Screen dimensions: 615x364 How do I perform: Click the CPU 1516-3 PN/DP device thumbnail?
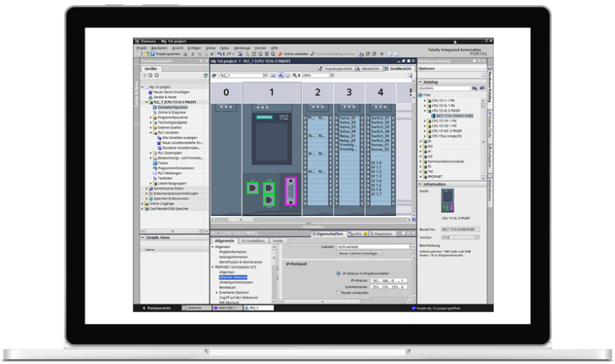coord(447,200)
